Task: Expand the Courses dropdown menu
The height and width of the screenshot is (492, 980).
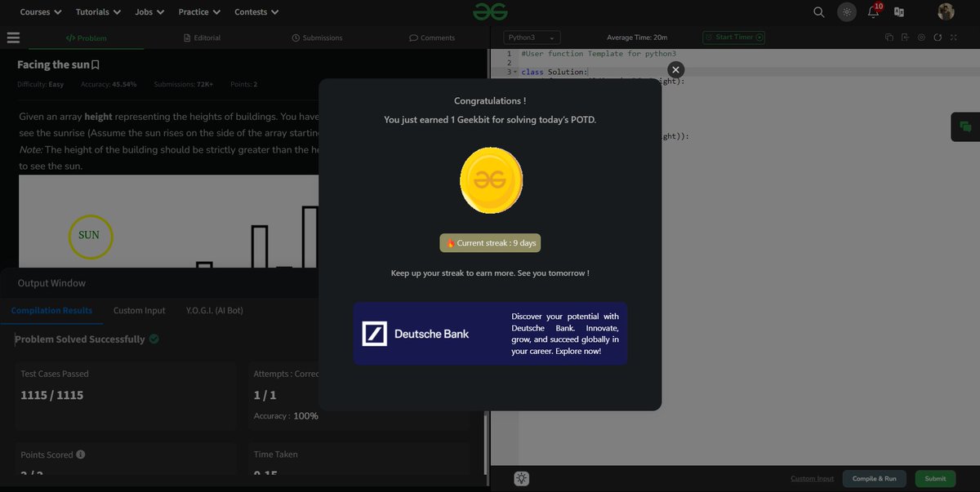Action: click(x=41, y=12)
